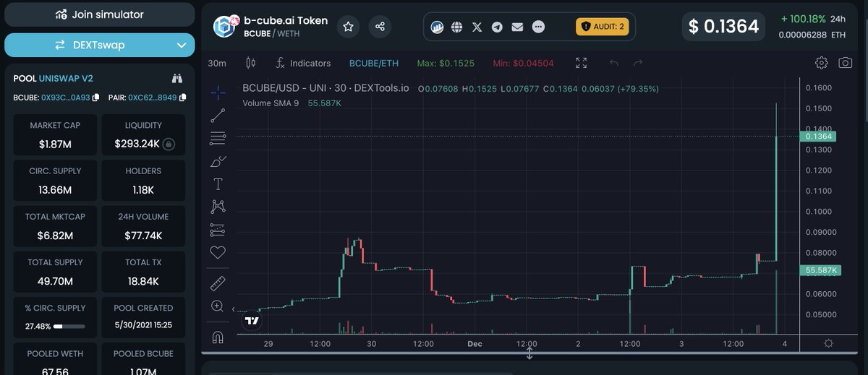Take a chart snapshot with camera icon

pyautogui.click(x=845, y=63)
